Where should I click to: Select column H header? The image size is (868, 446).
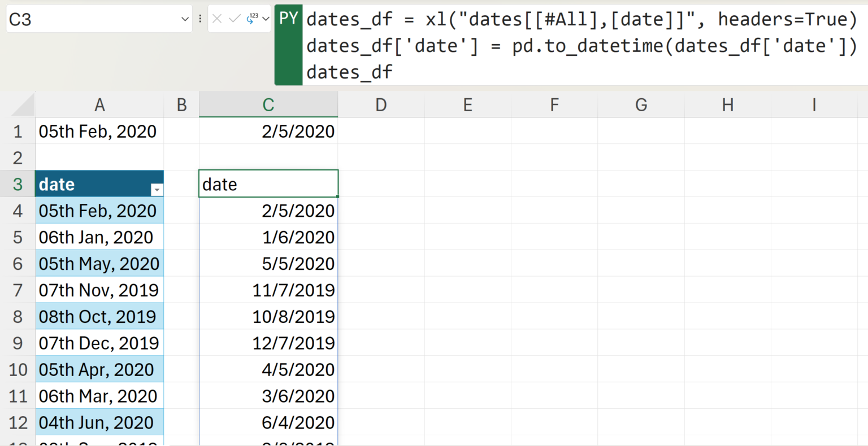pyautogui.click(x=727, y=105)
